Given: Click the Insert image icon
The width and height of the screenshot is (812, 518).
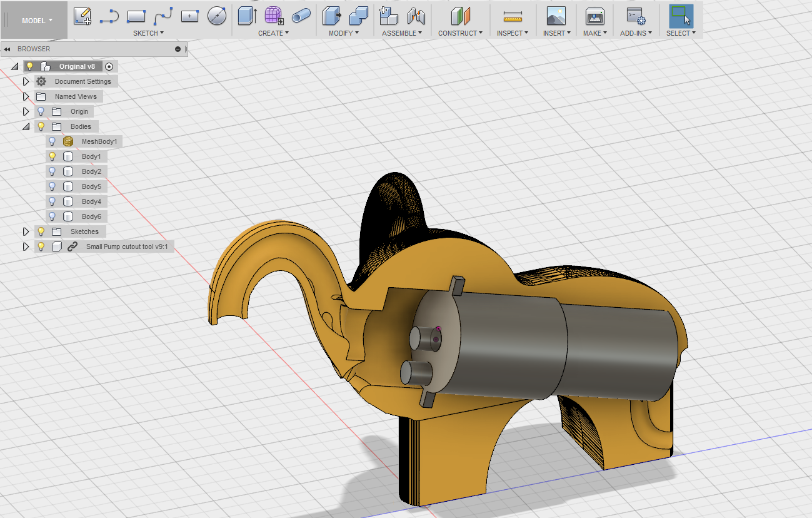Looking at the screenshot, I should coord(556,16).
